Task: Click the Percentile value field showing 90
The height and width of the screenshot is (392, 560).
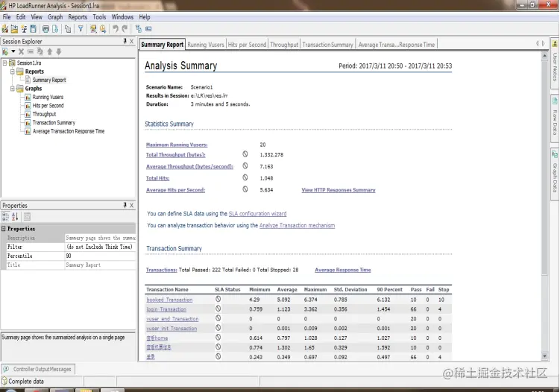Action: point(100,256)
